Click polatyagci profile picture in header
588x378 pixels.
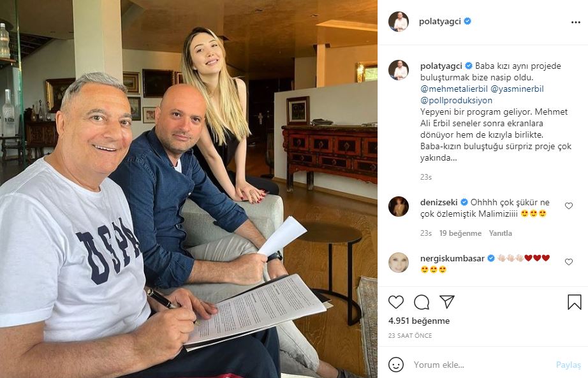[x=398, y=22]
